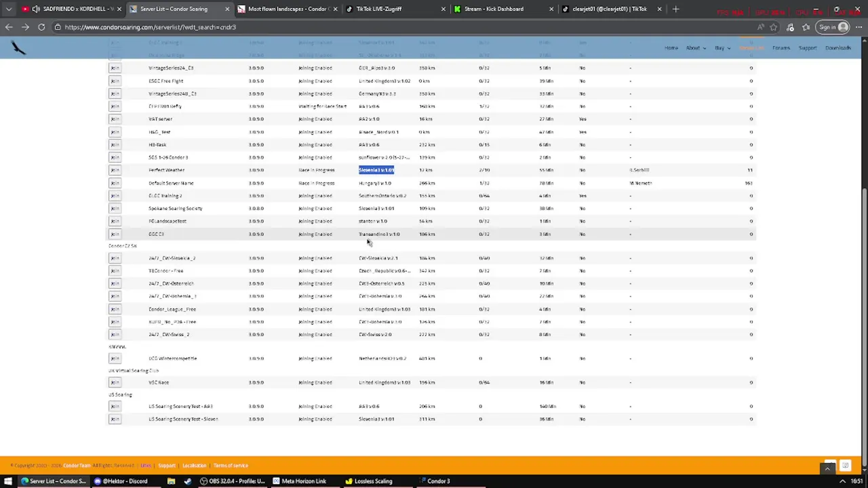Screen dimensions: 868x488
Task: Open the Forums menu item
Action: (781, 48)
